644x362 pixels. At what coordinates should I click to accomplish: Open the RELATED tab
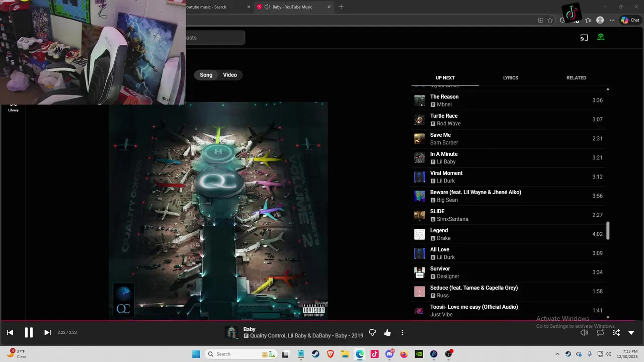pos(576,78)
